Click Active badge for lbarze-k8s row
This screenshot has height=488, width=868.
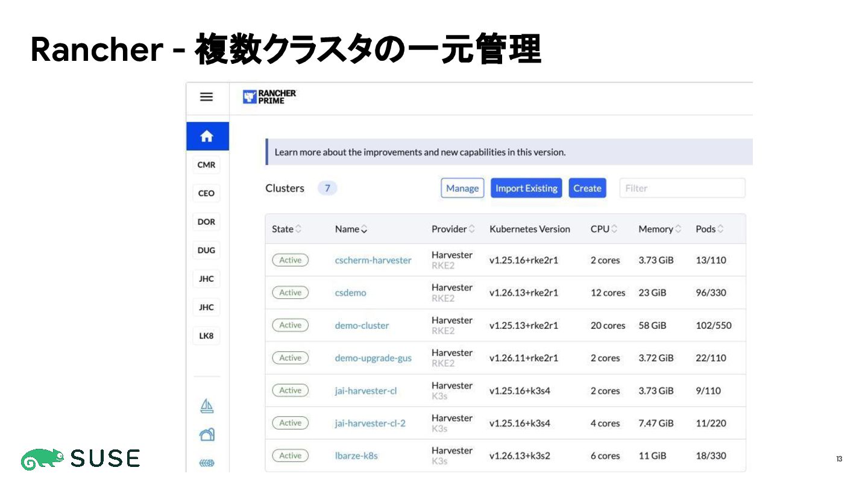(x=291, y=455)
